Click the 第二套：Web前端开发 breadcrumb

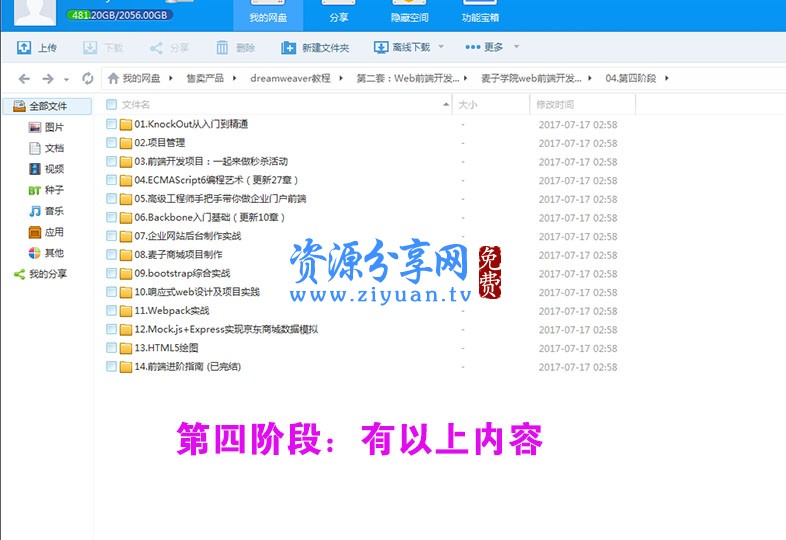408,78
